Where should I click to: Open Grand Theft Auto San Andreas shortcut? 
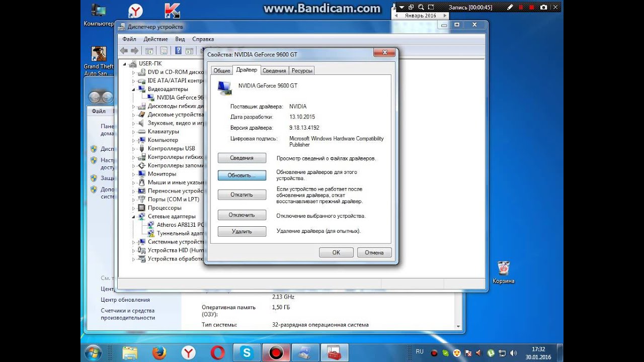tap(99, 61)
